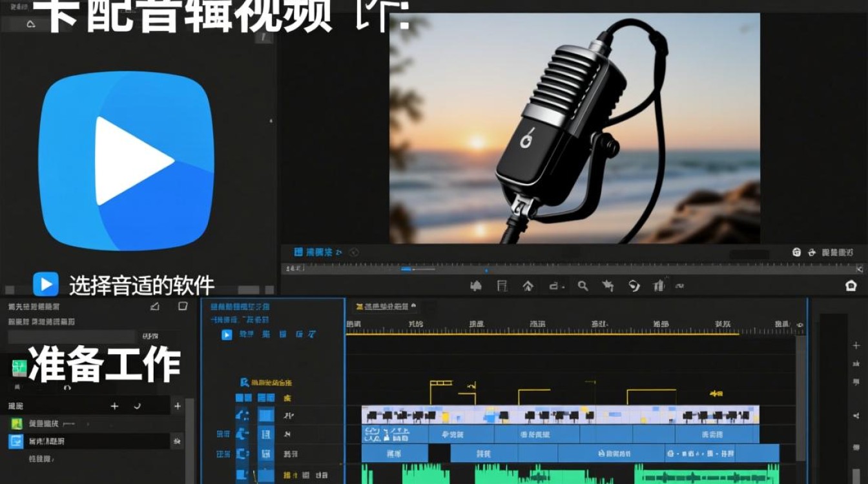This screenshot has width=868, height=484.
Task: Click the pencil-edit icon in the project panel header
Action: [155, 306]
